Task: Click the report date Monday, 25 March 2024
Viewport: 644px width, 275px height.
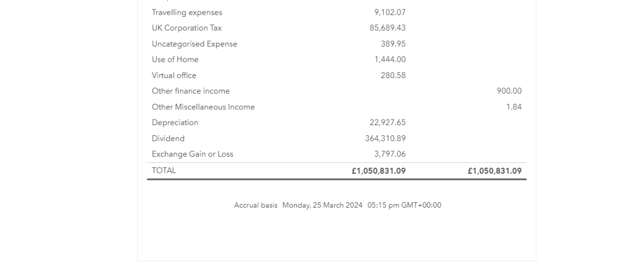Action: click(x=322, y=205)
